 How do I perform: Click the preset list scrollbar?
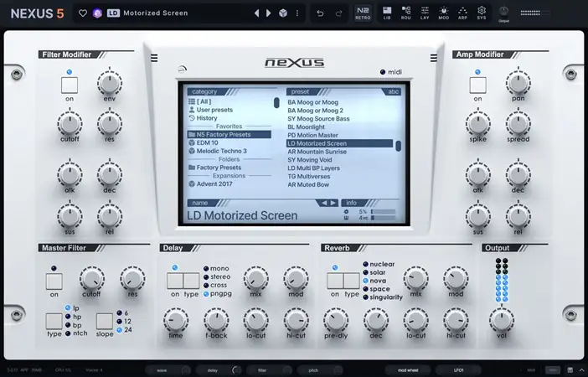tap(398, 146)
